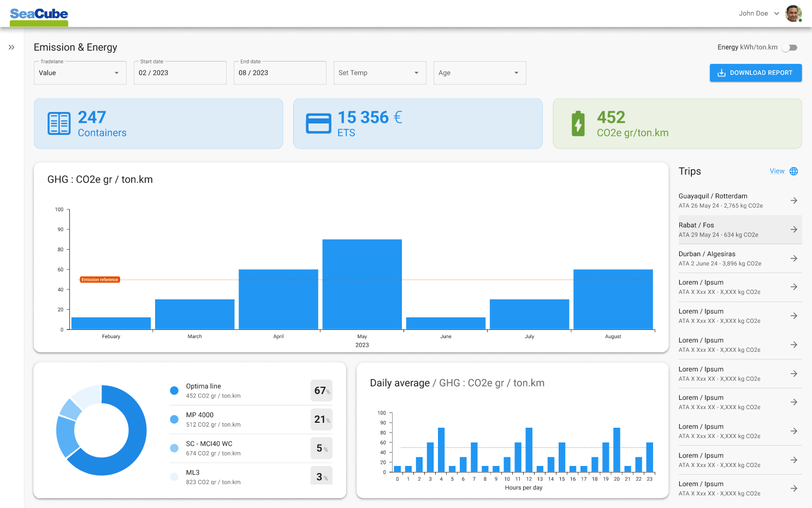Click the 247 Containers card
Image resolution: width=812 pixels, height=508 pixels.
[158, 123]
